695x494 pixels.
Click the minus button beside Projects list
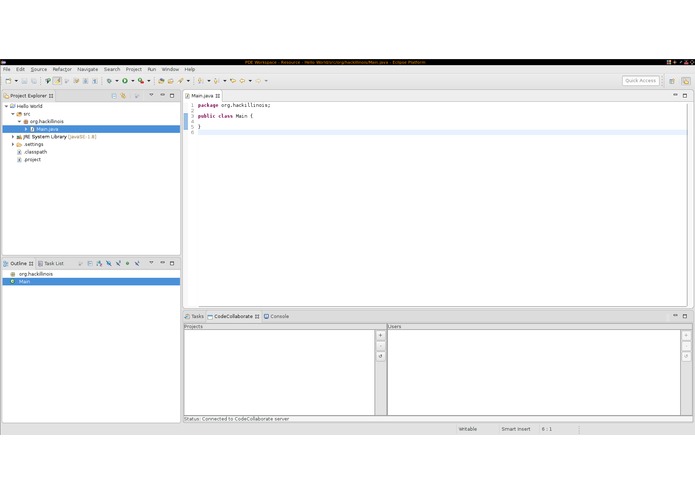(x=380, y=346)
